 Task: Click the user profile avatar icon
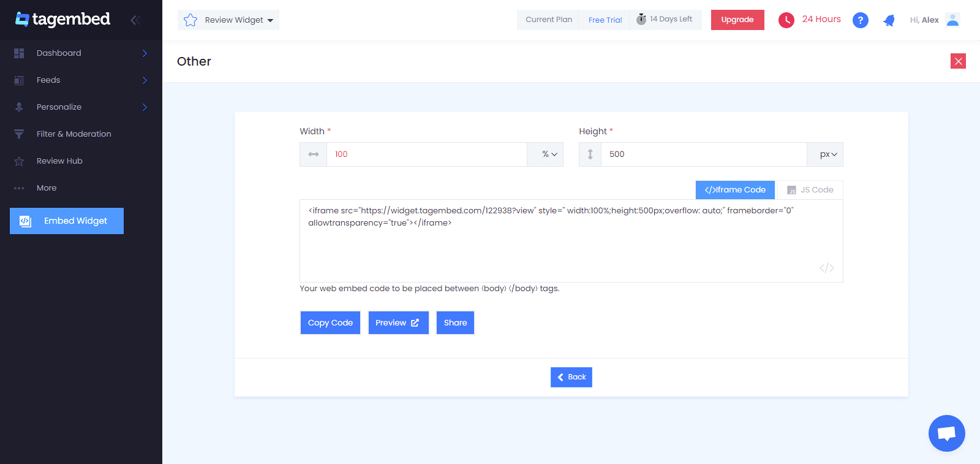coord(952,20)
